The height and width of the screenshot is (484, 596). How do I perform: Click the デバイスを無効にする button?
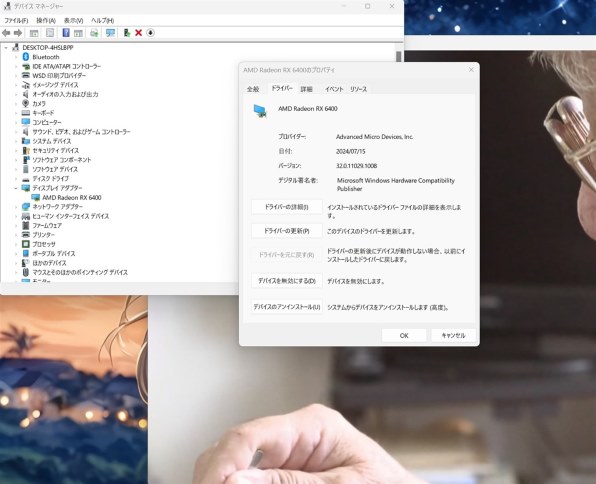pyautogui.click(x=287, y=281)
